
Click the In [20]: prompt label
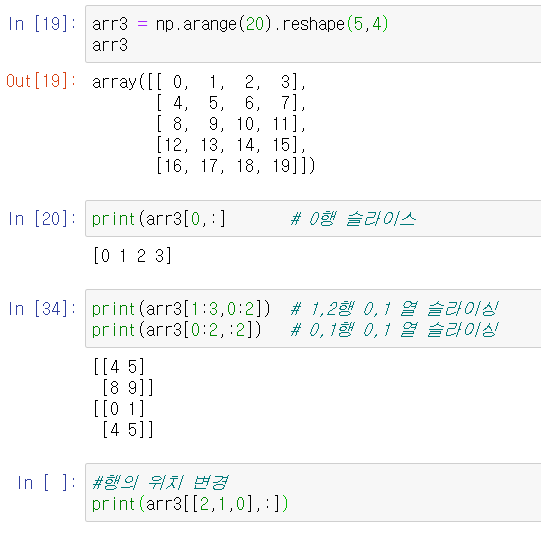point(42,219)
